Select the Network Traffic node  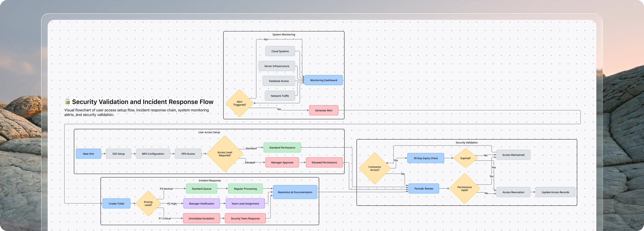[280, 96]
